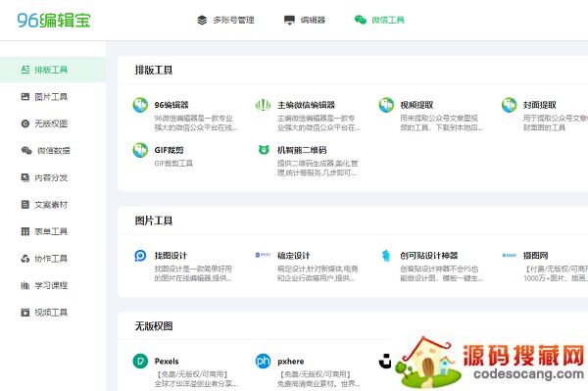Open 图片工具 in the sidebar

coord(51,97)
